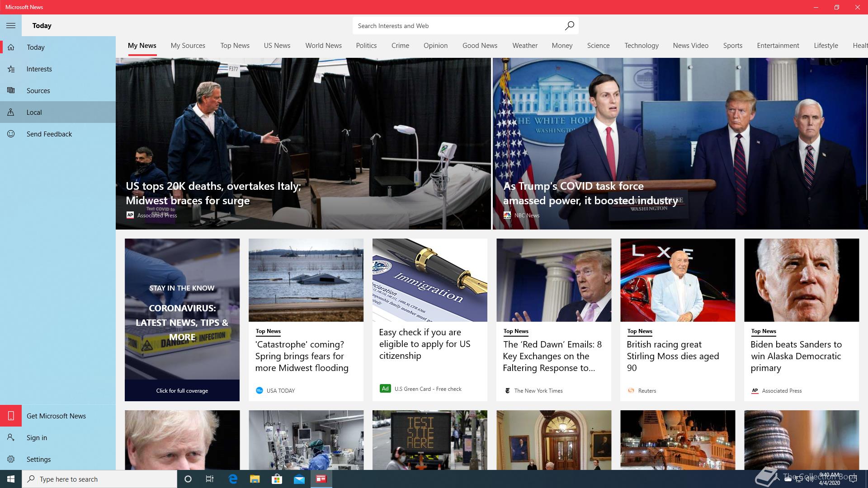Open Mail app from taskbar

[x=299, y=479]
